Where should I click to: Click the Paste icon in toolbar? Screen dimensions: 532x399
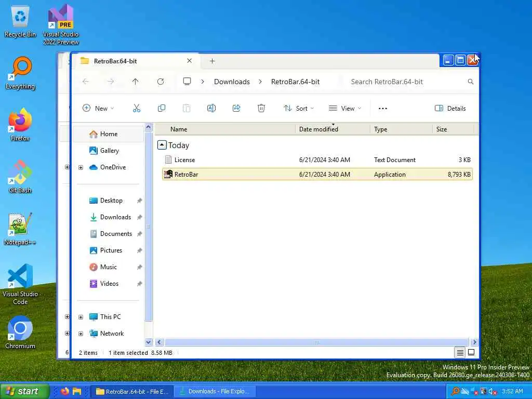(187, 108)
